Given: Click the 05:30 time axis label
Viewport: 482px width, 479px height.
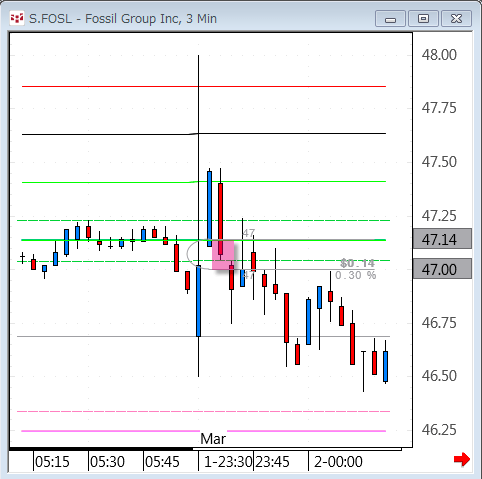Looking at the screenshot, I should click(x=107, y=462).
